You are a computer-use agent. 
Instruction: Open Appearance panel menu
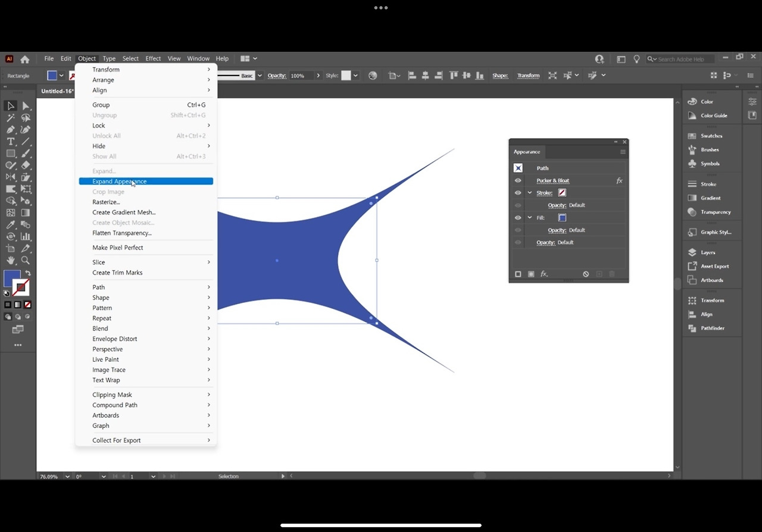[x=623, y=152]
